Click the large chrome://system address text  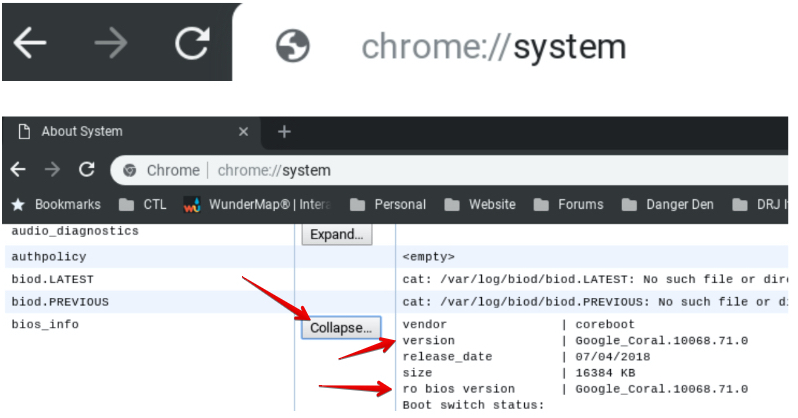494,47
